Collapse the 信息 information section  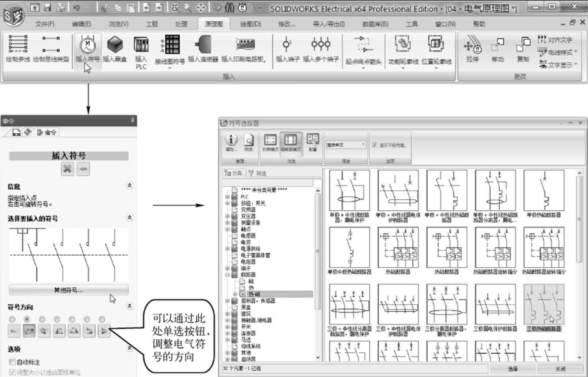click(x=129, y=185)
